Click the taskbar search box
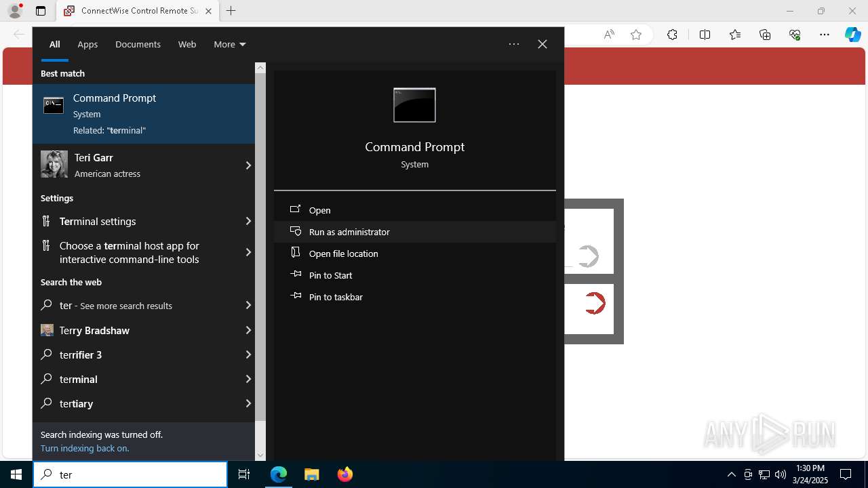This screenshot has height=488, width=868. point(130,474)
